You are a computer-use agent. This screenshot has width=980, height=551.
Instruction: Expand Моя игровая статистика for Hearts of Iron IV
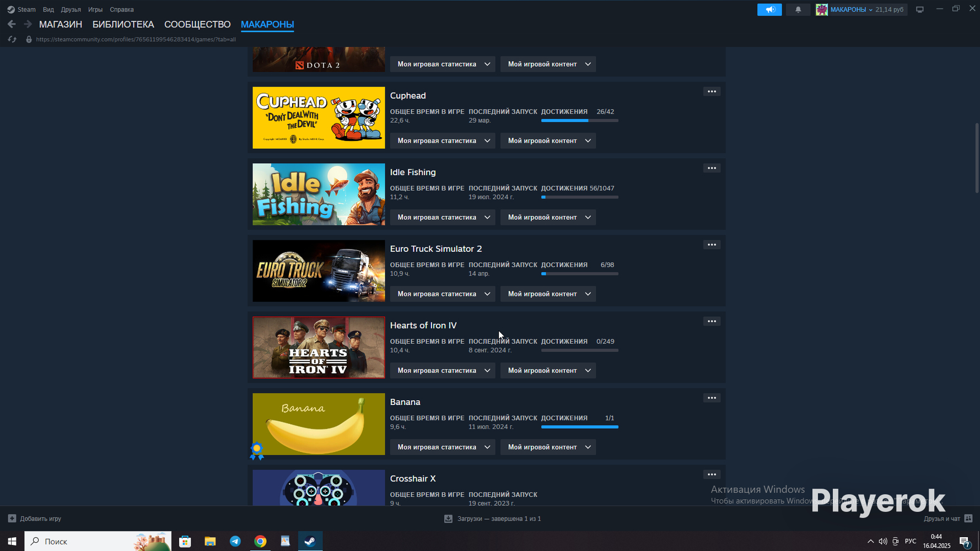pyautogui.click(x=443, y=370)
